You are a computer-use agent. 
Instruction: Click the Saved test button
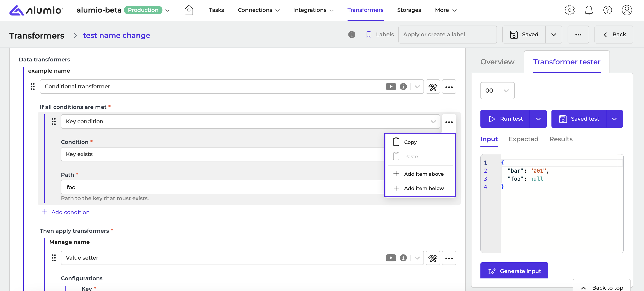[x=579, y=119]
